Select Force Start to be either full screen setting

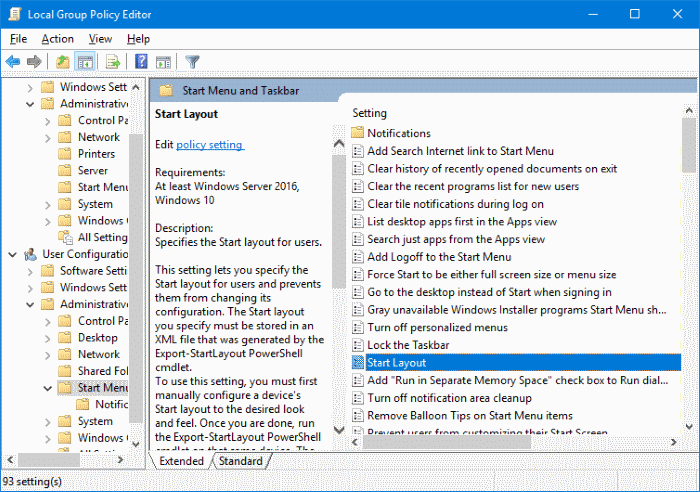pos(492,275)
